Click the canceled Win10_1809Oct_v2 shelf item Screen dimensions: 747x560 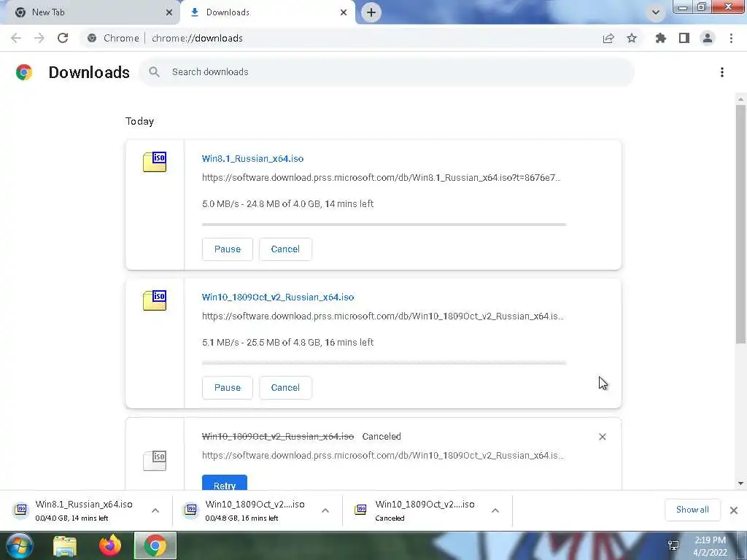(427, 510)
